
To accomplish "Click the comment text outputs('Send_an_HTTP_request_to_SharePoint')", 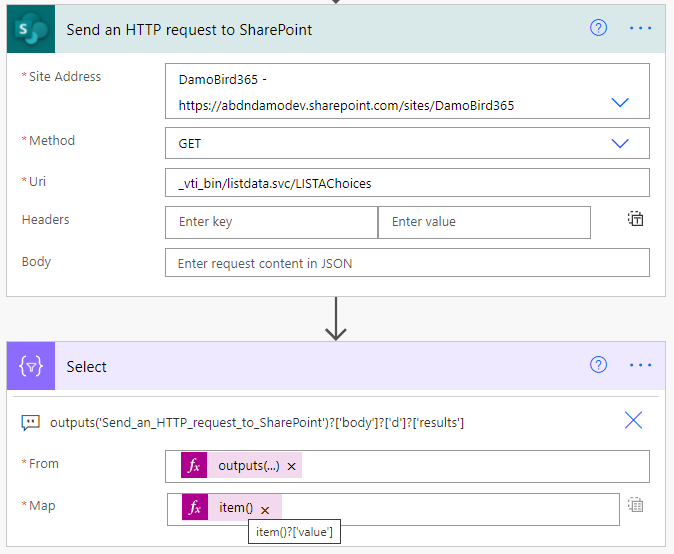I will [x=257, y=422].
